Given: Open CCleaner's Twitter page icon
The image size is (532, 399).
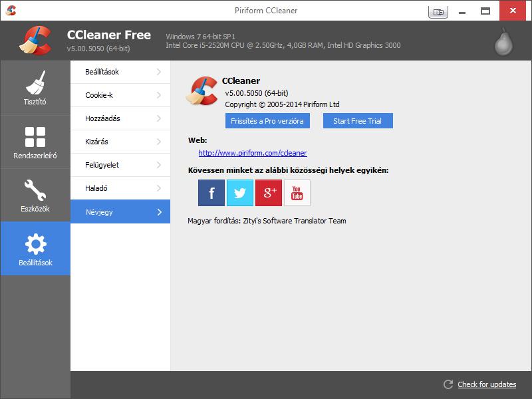Looking at the screenshot, I should coord(239,193).
